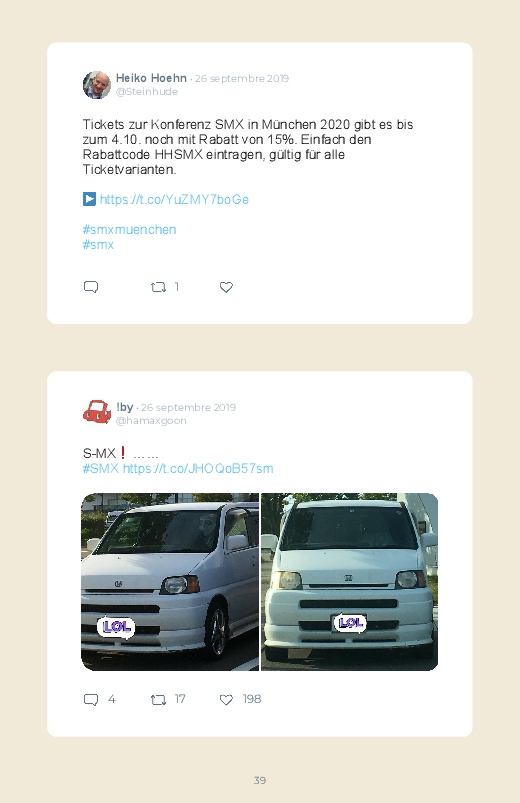520x803 pixels.
Task: Click the #SMX hashtag in !by's tweet
Action: [x=101, y=469]
